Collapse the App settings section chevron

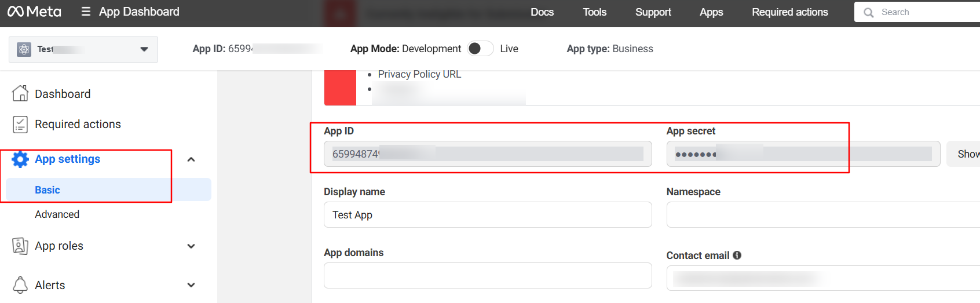(191, 159)
